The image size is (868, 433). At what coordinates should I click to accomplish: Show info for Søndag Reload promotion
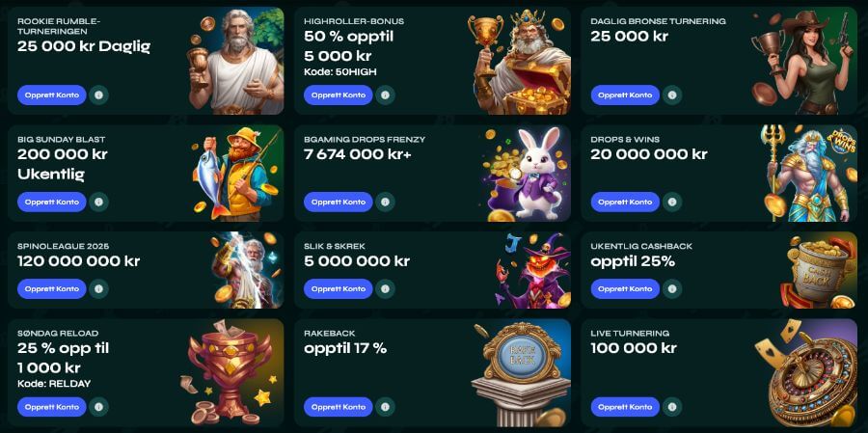98,407
